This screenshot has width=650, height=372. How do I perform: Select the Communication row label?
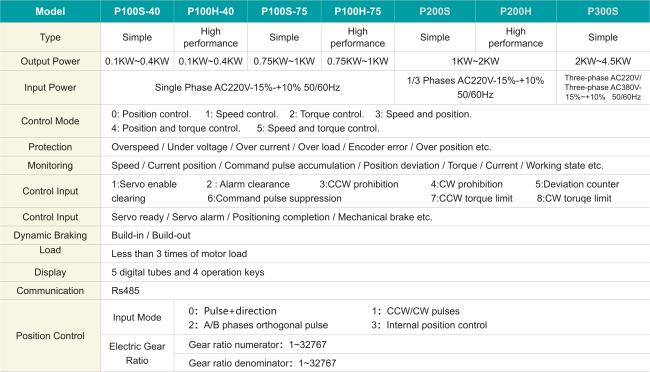tap(50, 291)
